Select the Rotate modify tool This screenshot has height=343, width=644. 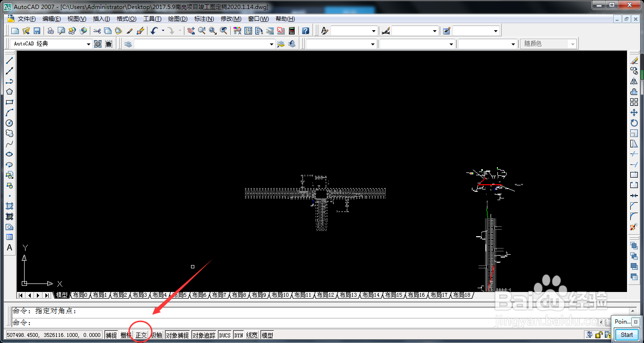(x=634, y=123)
